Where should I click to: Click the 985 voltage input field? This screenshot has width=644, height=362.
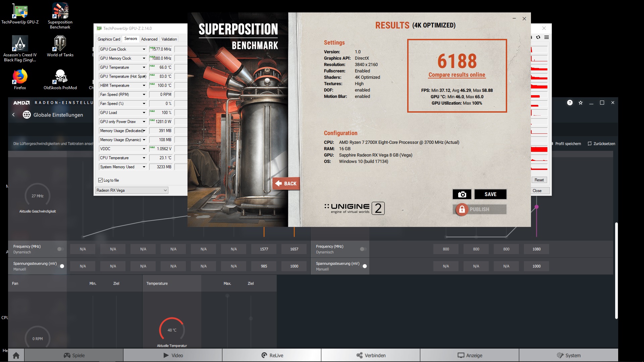point(264,266)
